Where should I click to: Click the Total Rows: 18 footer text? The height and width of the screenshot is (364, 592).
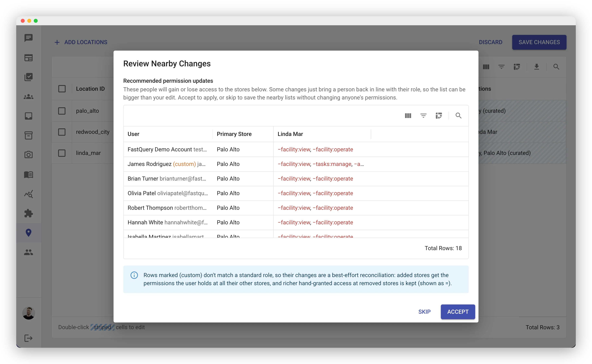443,248
